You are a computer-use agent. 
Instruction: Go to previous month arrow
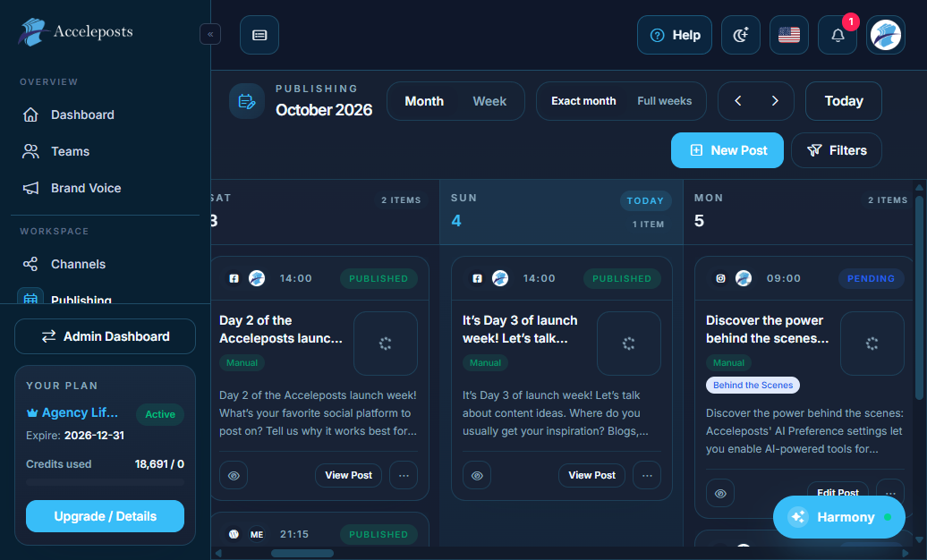[x=738, y=101]
